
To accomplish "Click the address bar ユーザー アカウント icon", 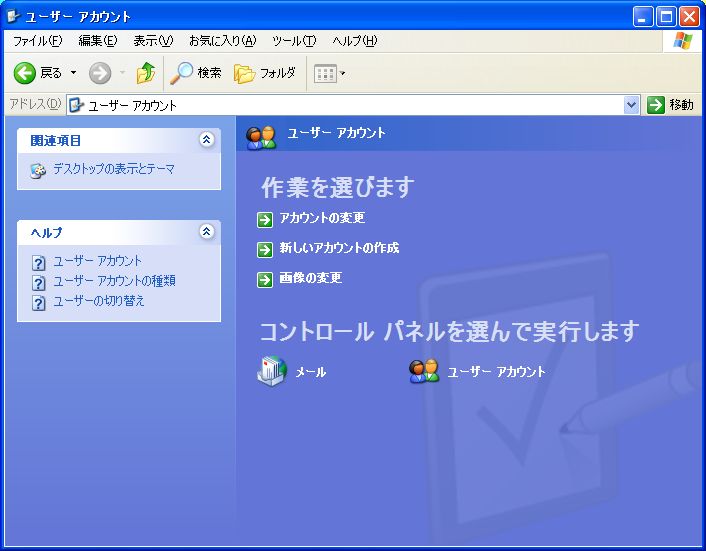I will tap(76, 105).
